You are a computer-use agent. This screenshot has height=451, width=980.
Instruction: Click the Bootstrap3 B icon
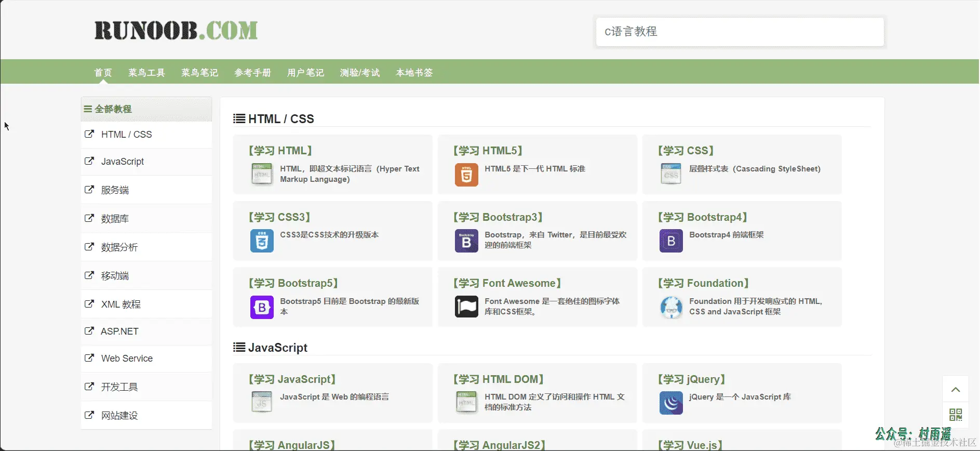coord(466,241)
